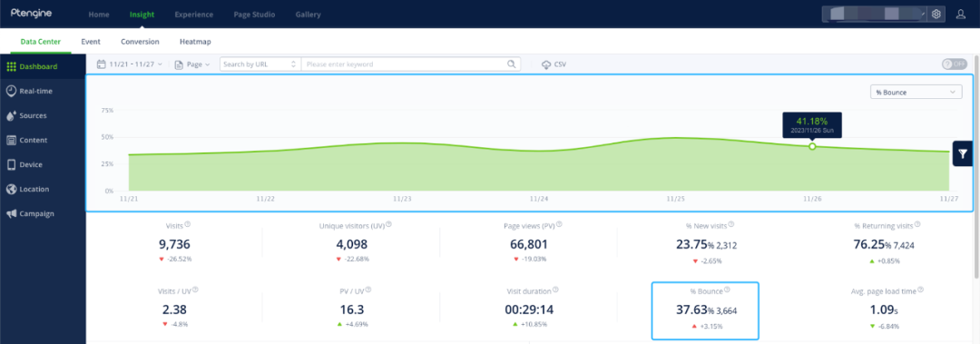Open the Gallery menu
Viewport: 980px width, 344px height.
309,15
